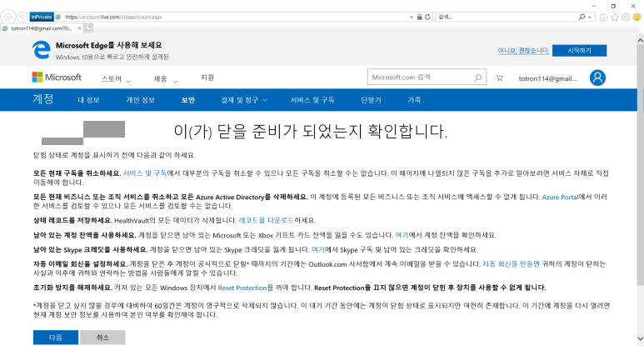This screenshot has width=644, height=346.
Task: Click the 계정 heading in blue bar
Action: point(43,99)
